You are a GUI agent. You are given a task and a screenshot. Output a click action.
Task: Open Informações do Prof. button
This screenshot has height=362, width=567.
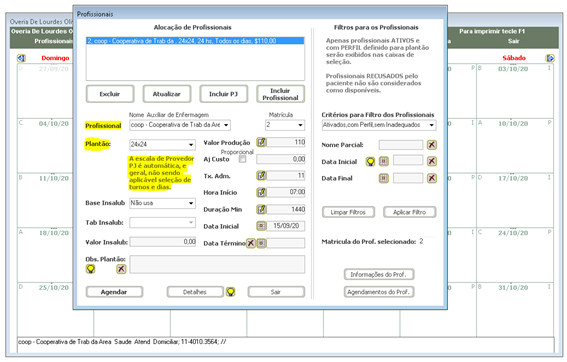pos(379,274)
